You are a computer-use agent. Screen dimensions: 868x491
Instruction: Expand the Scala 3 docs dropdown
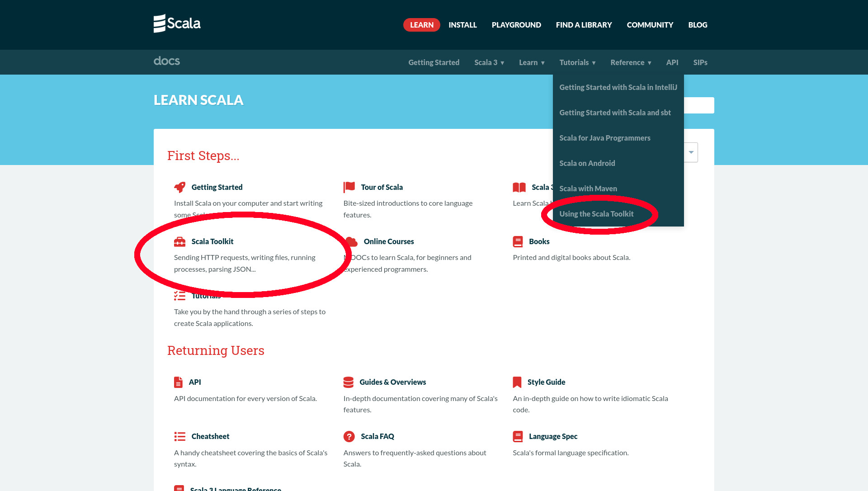click(x=489, y=62)
